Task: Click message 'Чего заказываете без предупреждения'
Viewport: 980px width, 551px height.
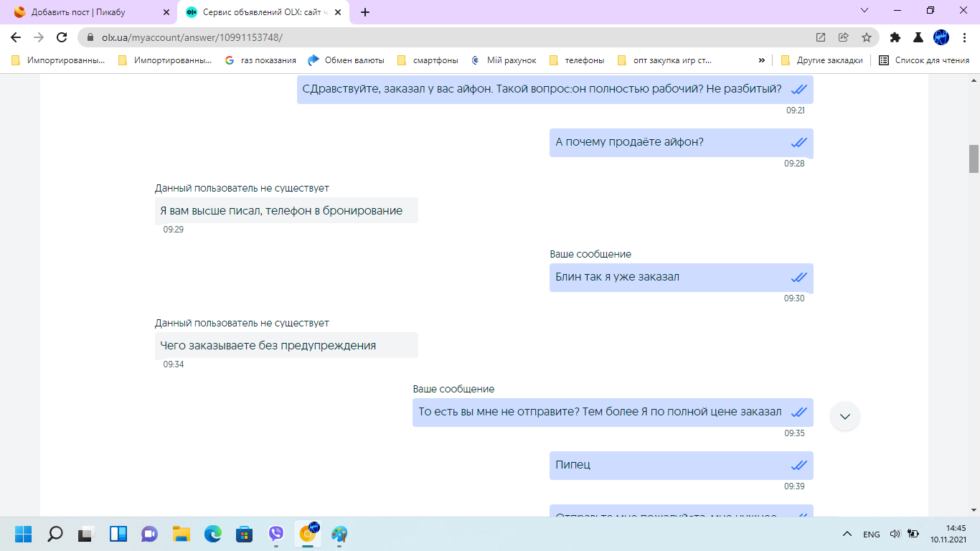Action: pos(286,345)
